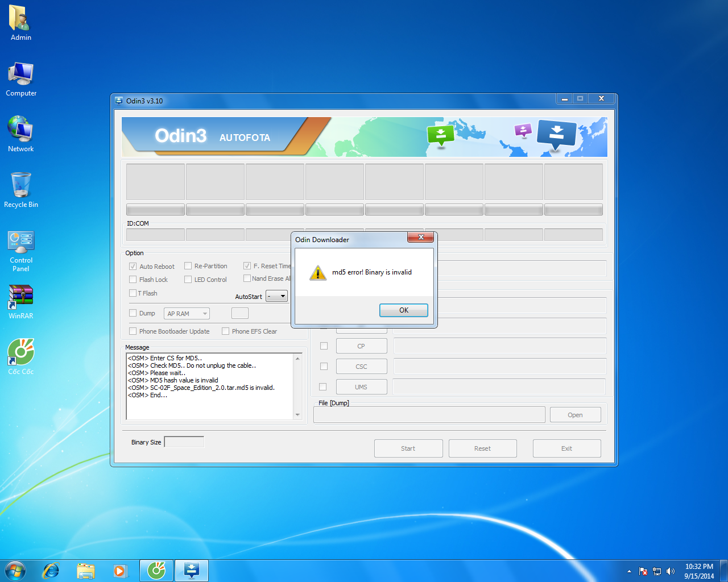This screenshot has width=728, height=582.
Task: Open the AP RAM dump dropdown
Action: 187,313
